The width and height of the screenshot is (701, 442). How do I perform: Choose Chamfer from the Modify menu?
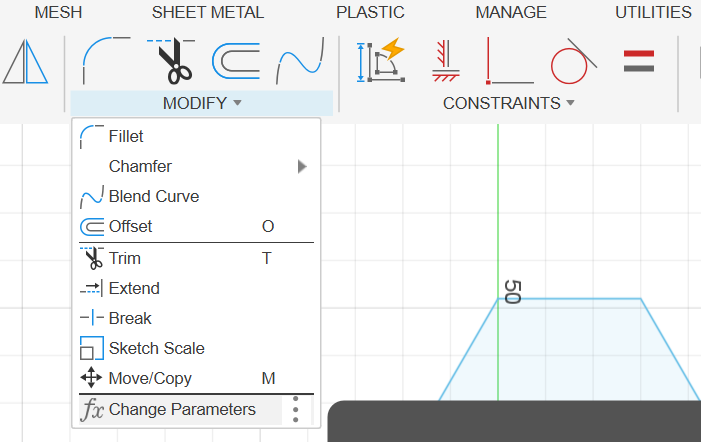(x=196, y=166)
